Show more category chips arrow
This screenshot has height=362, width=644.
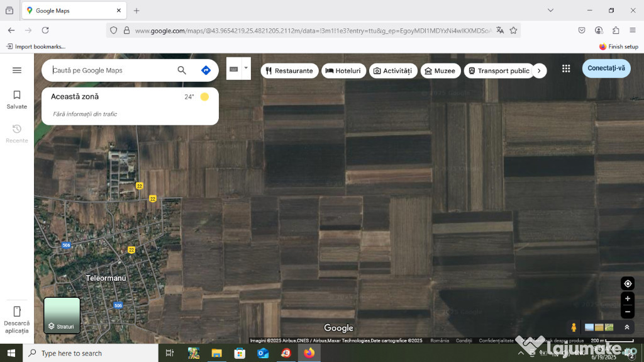point(539,71)
